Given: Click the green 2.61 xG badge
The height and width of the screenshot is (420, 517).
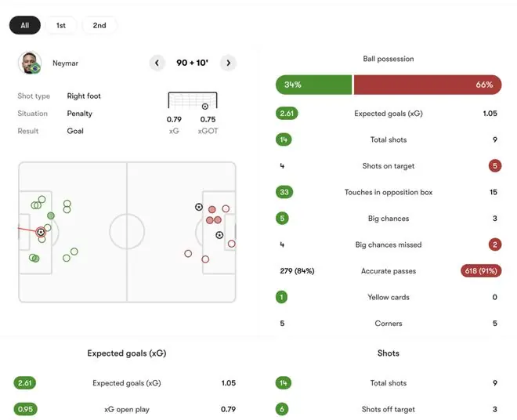Looking at the screenshot, I should (287, 114).
